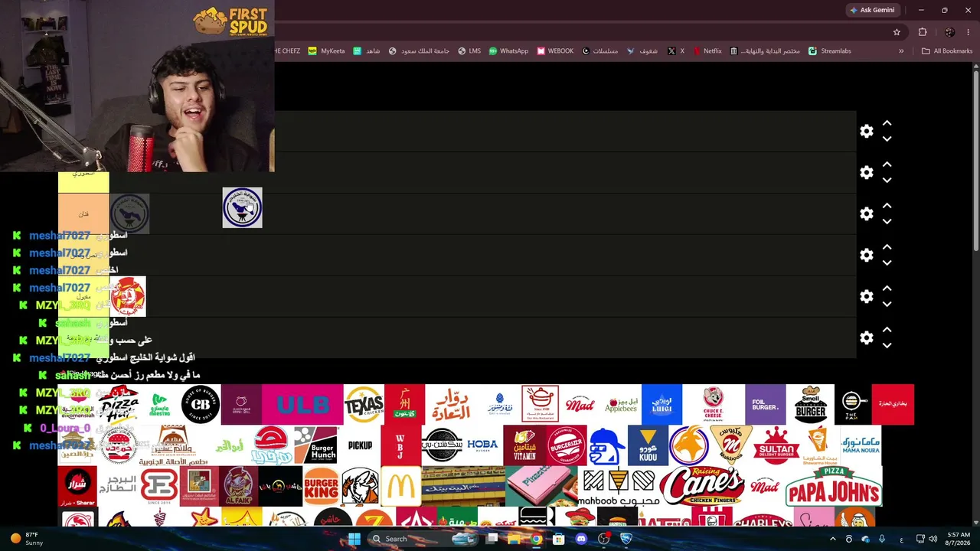980x551 pixels.
Task: Click the Ask Gemini button
Action: 872,10
